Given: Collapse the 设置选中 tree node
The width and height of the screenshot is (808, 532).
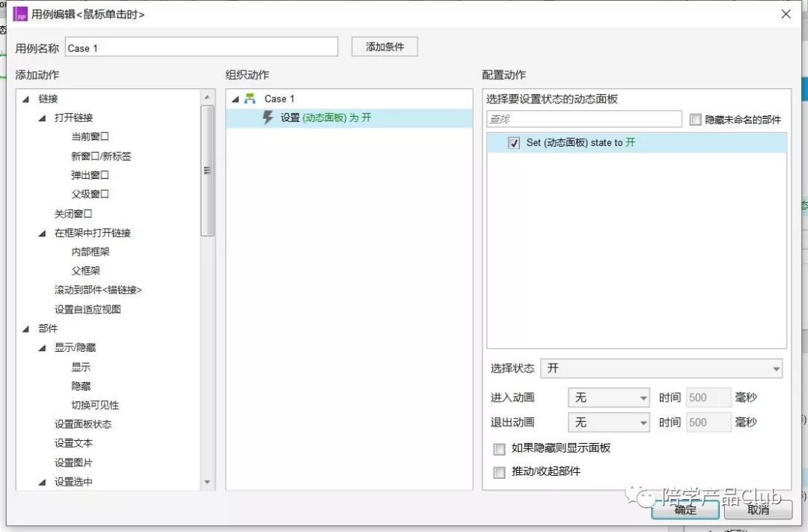Looking at the screenshot, I should click(42, 482).
